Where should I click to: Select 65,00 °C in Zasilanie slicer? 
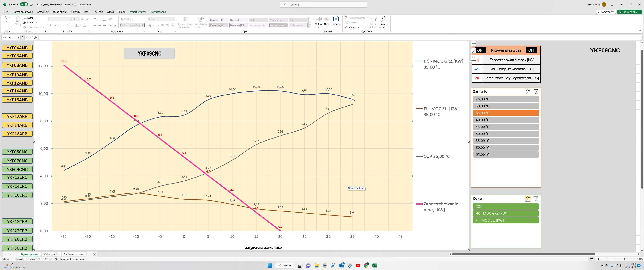click(506, 154)
